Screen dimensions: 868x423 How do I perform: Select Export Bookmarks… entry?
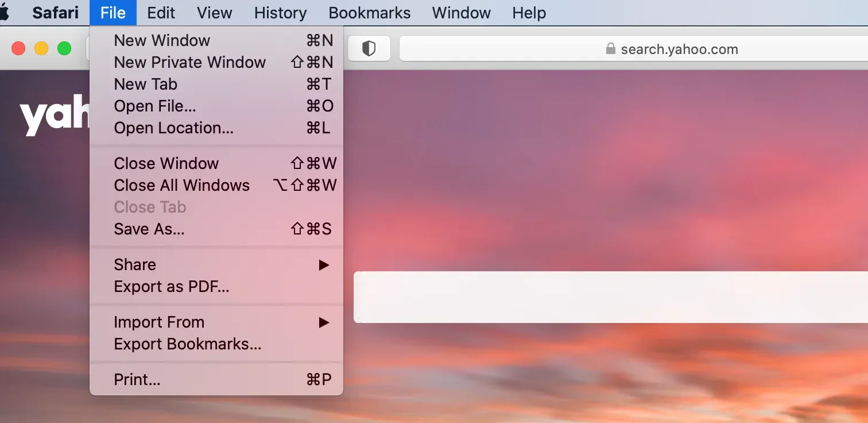point(216,344)
